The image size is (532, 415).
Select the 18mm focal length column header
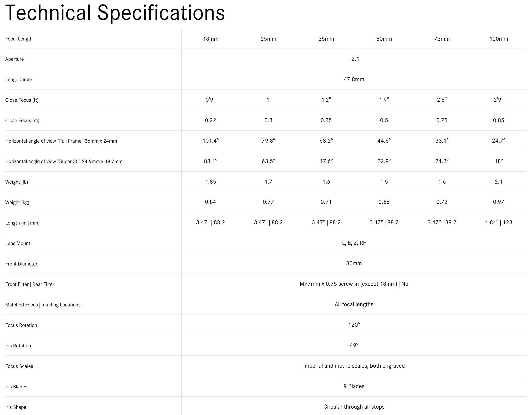(211, 39)
